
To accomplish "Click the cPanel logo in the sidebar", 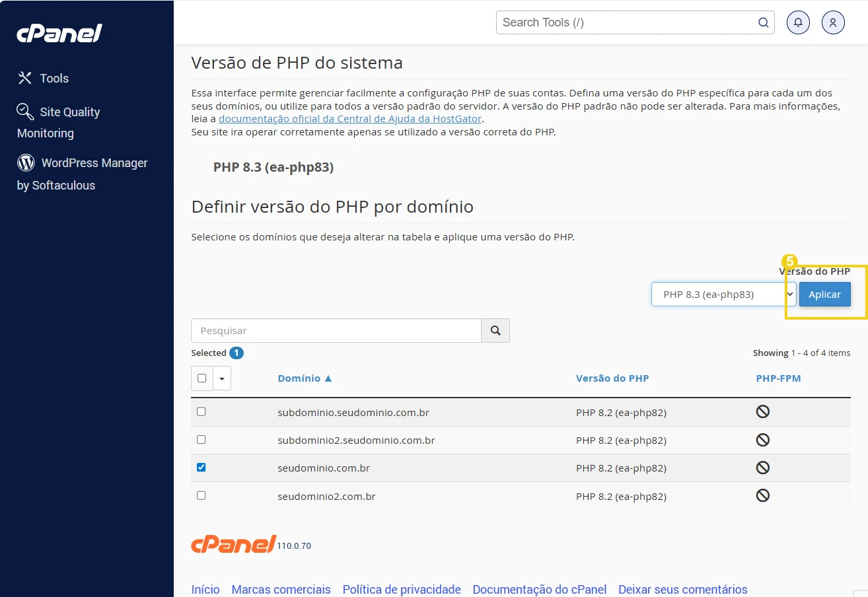I will pos(59,33).
